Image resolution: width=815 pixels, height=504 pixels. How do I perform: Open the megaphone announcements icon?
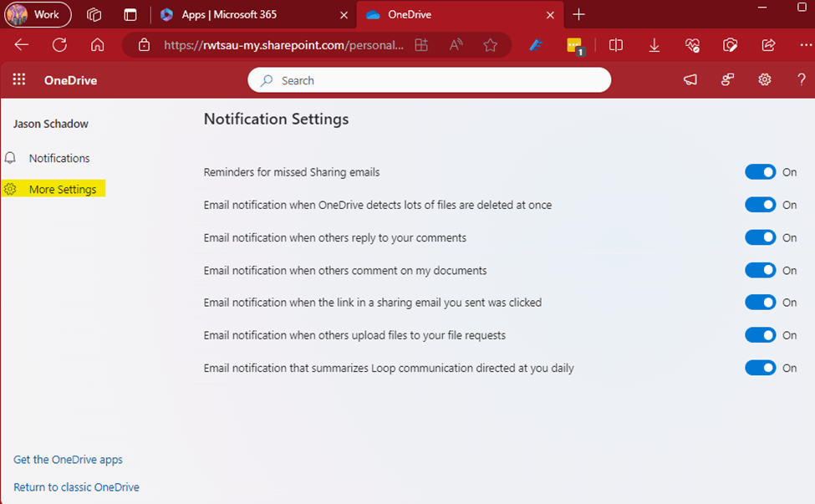click(690, 79)
